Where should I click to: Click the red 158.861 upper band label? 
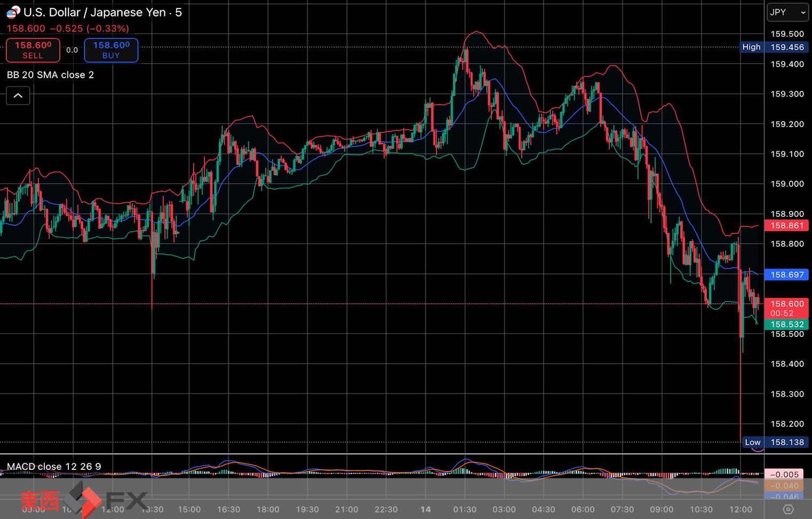pos(786,225)
